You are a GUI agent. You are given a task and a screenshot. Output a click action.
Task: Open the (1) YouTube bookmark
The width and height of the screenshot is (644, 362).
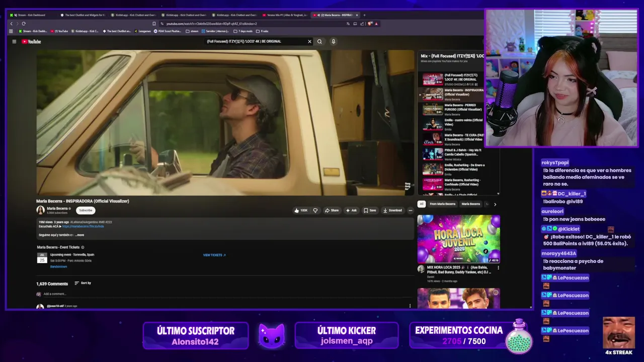60,31
